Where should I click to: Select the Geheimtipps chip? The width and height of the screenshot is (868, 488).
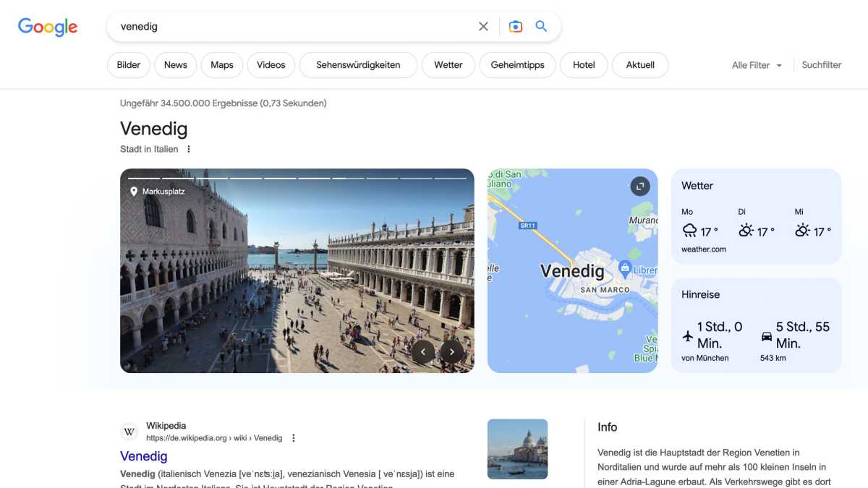click(x=517, y=65)
